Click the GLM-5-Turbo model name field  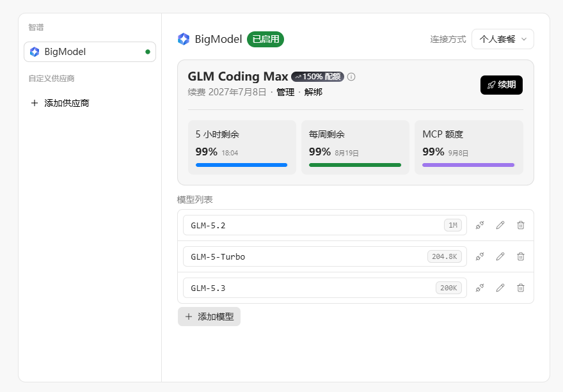(325, 256)
